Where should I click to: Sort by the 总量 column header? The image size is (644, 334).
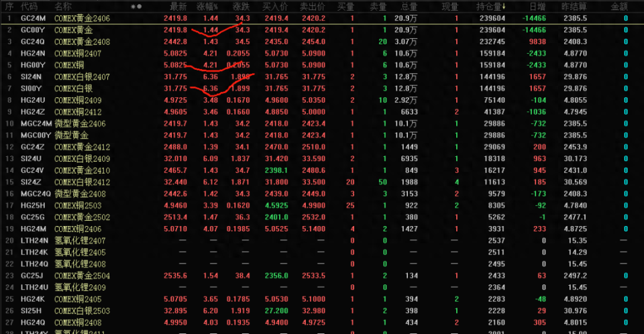click(x=409, y=7)
